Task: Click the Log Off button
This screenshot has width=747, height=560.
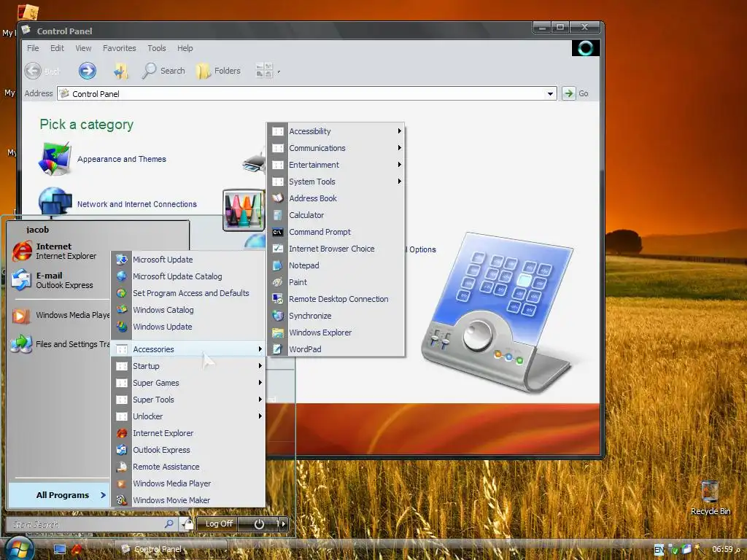Action: click(219, 524)
